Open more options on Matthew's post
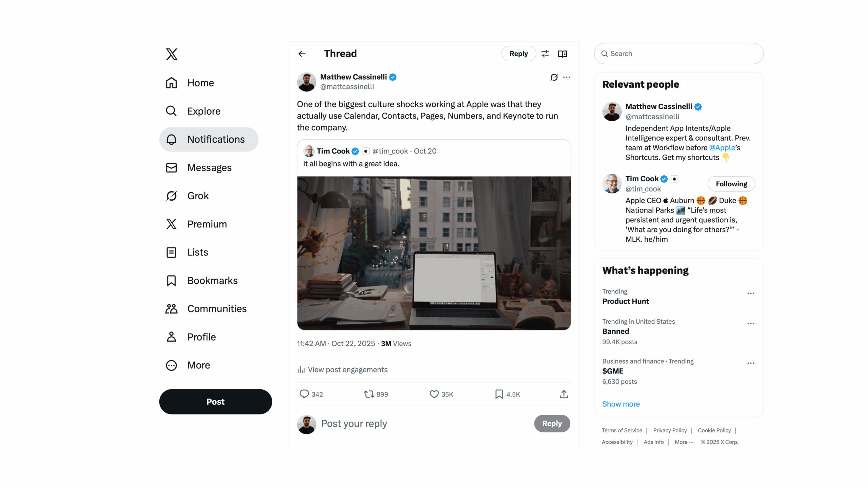Screen dimensions: 868x488 (567, 77)
